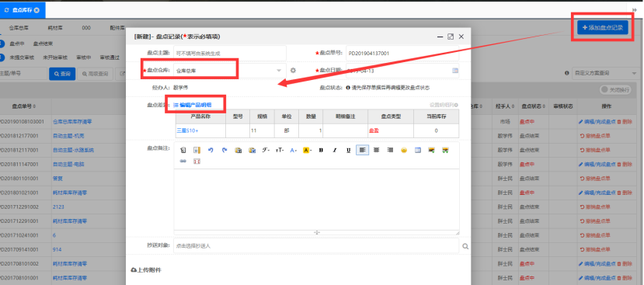Image resolution: width=644 pixels, height=285 pixels.
Task: Click the gear icon beside the warehouse field
Action: (x=293, y=70)
